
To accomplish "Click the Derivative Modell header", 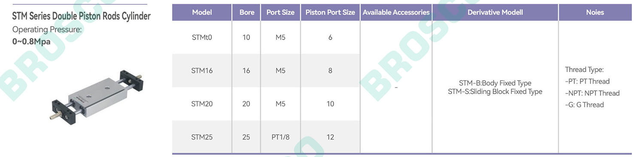I will [495, 12].
